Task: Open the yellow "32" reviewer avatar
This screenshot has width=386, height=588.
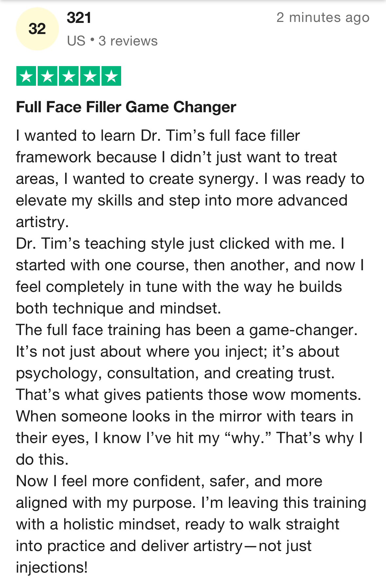Action: [37, 29]
